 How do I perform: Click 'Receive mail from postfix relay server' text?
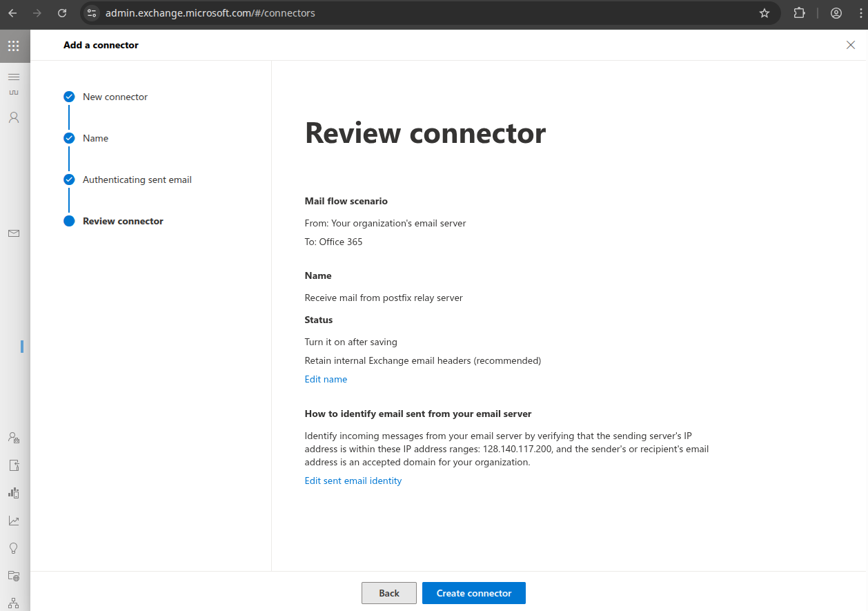(x=384, y=298)
